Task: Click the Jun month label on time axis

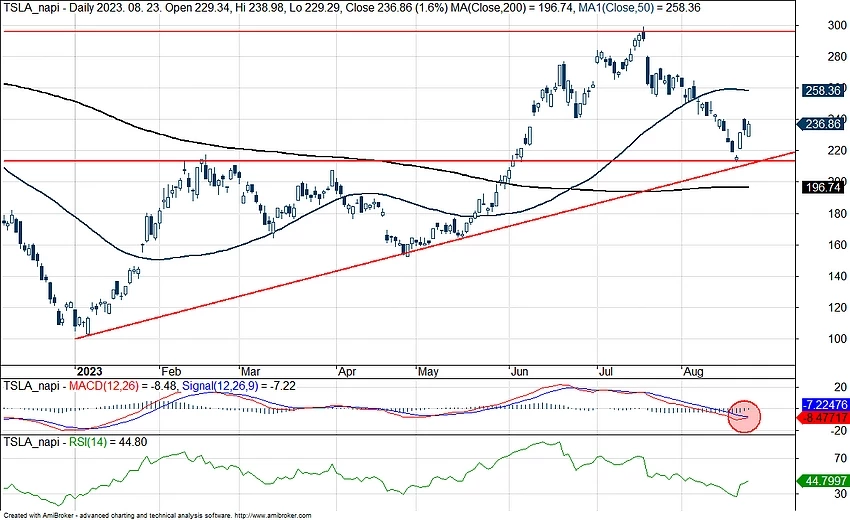Action: 519,371
